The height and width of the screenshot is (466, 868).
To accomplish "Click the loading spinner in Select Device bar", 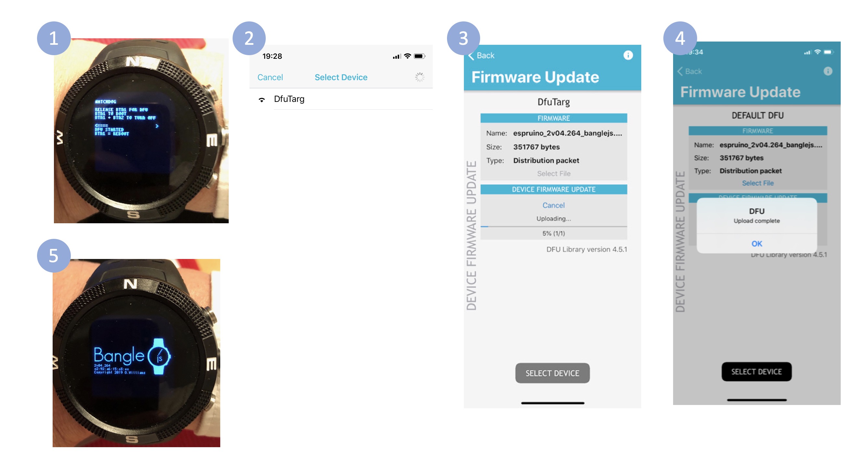I will [x=419, y=77].
